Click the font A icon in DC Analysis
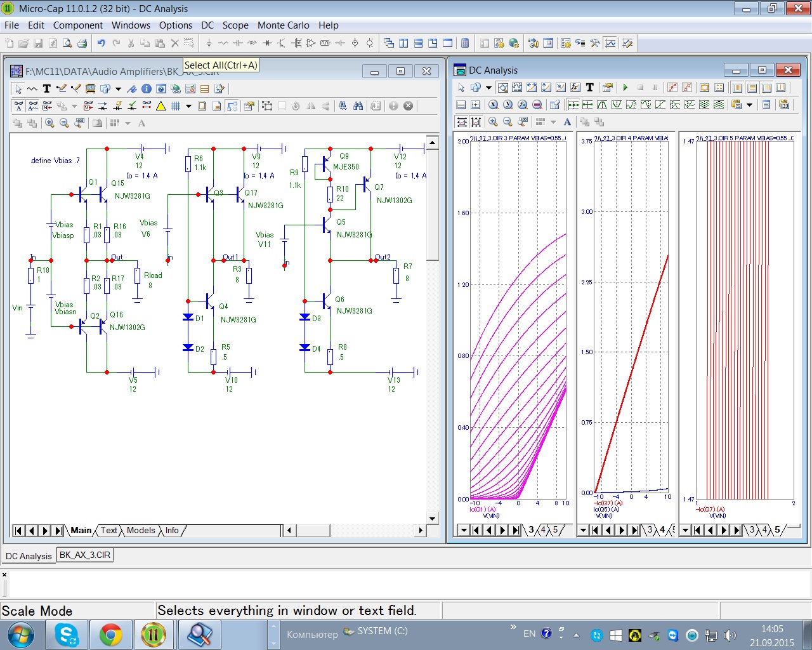 point(567,122)
